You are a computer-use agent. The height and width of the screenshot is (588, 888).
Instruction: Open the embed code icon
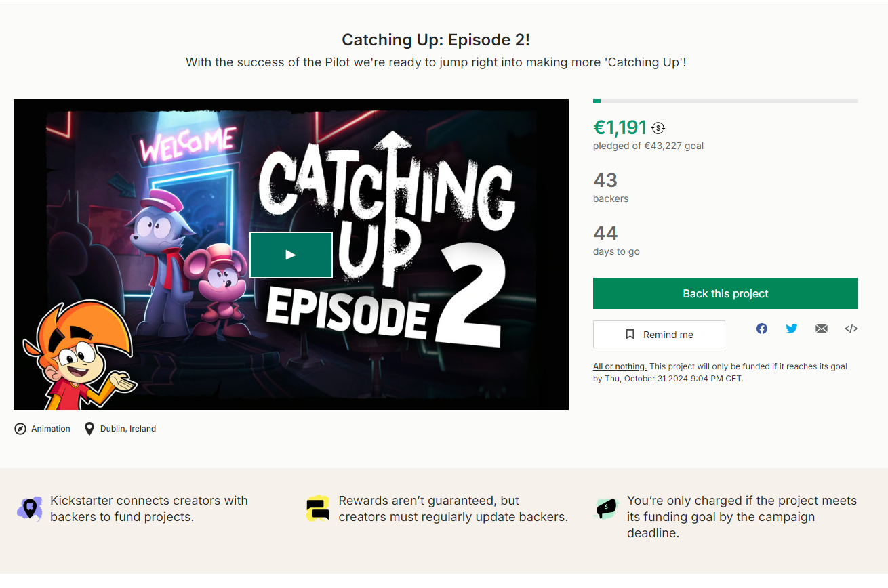(851, 329)
